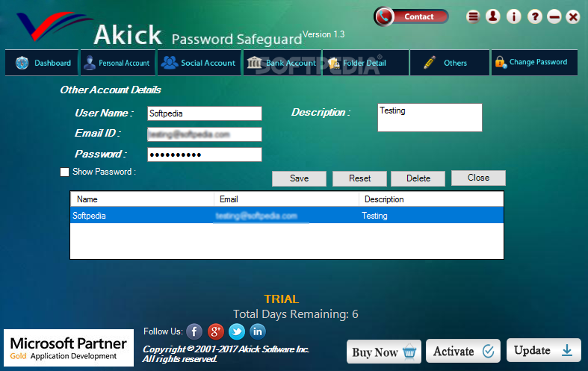Switch to Personal Account tab
This screenshot has height=371, width=588.
click(x=118, y=63)
